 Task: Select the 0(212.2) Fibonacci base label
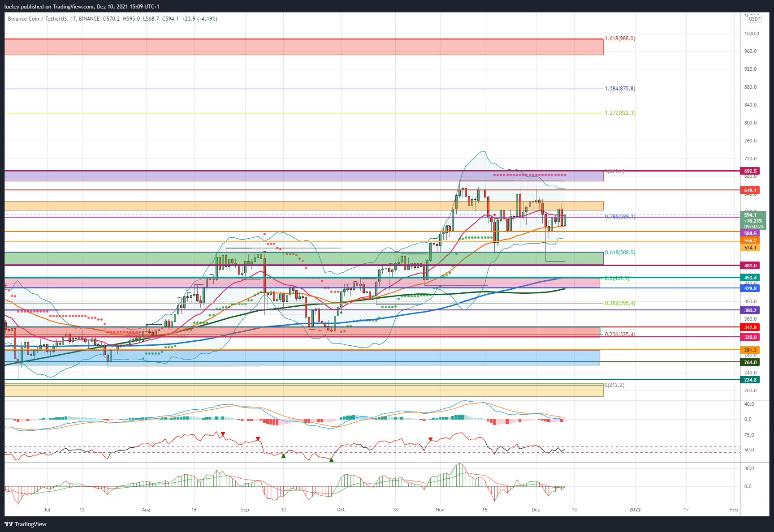point(614,385)
